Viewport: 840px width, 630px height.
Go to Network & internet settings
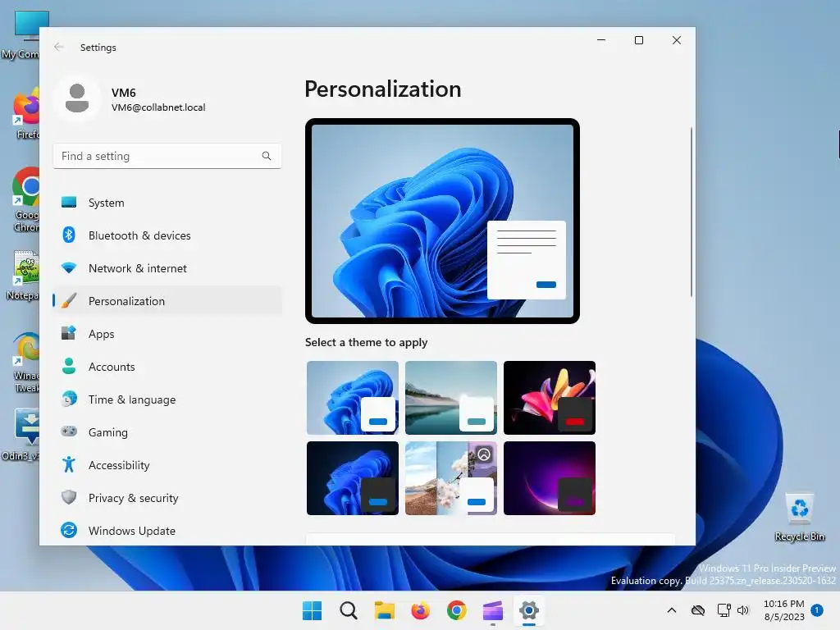(x=167, y=268)
